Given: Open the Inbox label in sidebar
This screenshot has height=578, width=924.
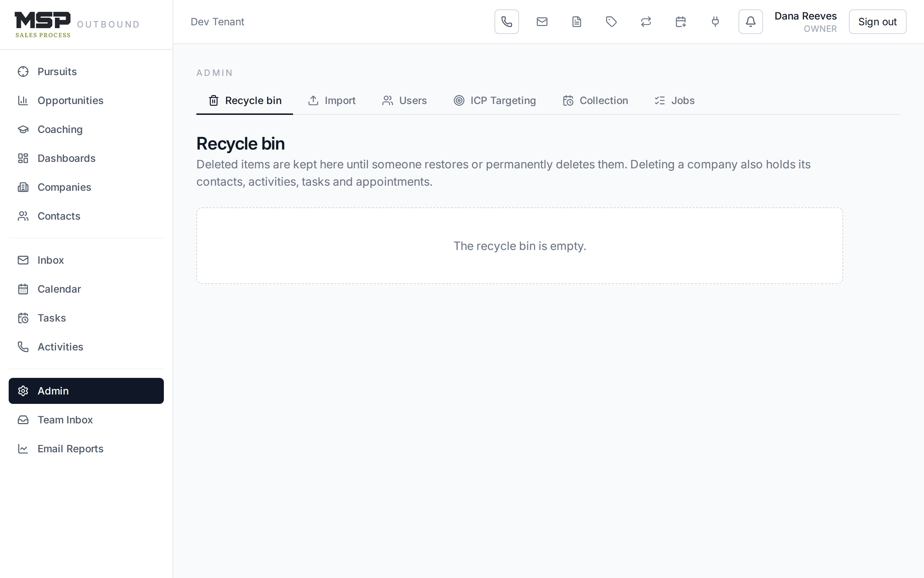Looking at the screenshot, I should 51,260.
